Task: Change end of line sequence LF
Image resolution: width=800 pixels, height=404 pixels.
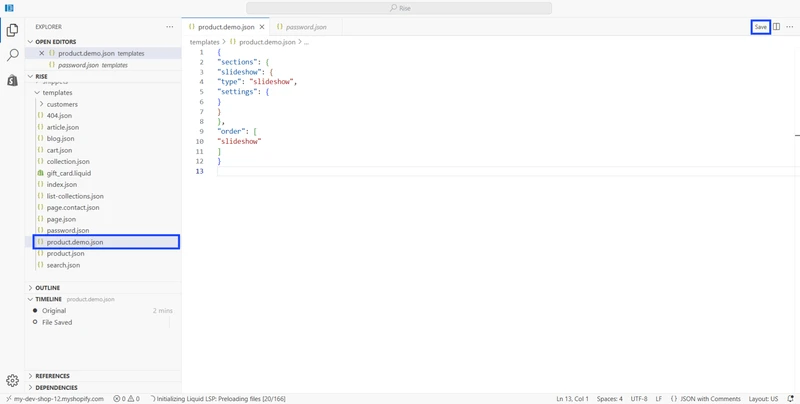Action: tap(659, 399)
